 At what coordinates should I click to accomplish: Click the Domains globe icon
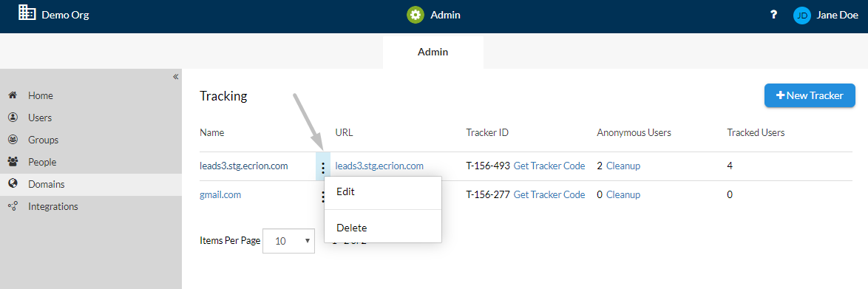[x=13, y=184]
